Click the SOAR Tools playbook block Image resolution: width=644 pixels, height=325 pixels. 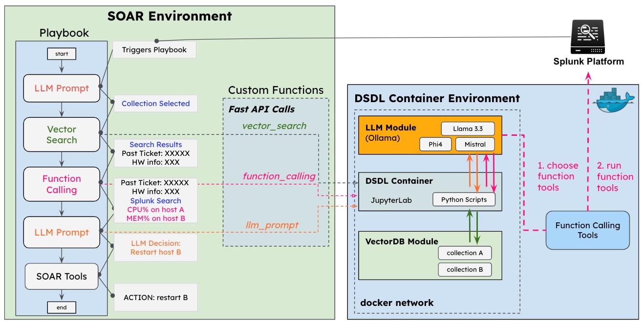coord(62,276)
